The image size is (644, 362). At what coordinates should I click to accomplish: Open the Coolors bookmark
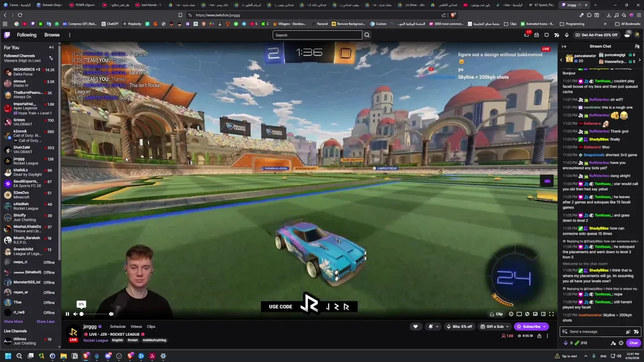point(378,24)
